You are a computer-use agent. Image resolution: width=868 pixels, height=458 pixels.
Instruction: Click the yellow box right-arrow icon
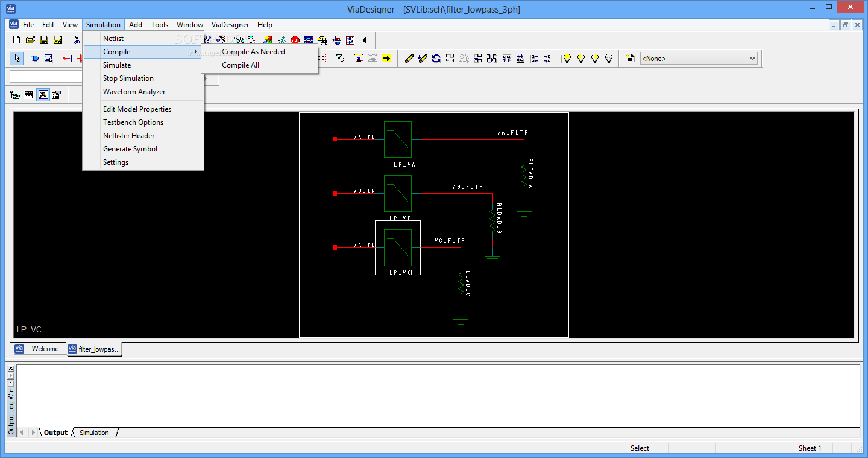coord(386,58)
